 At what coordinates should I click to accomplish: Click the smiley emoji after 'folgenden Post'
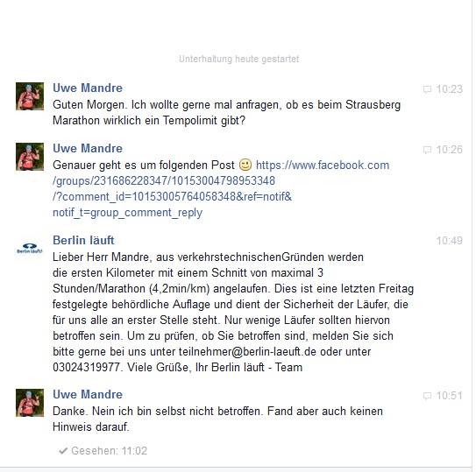tap(245, 165)
